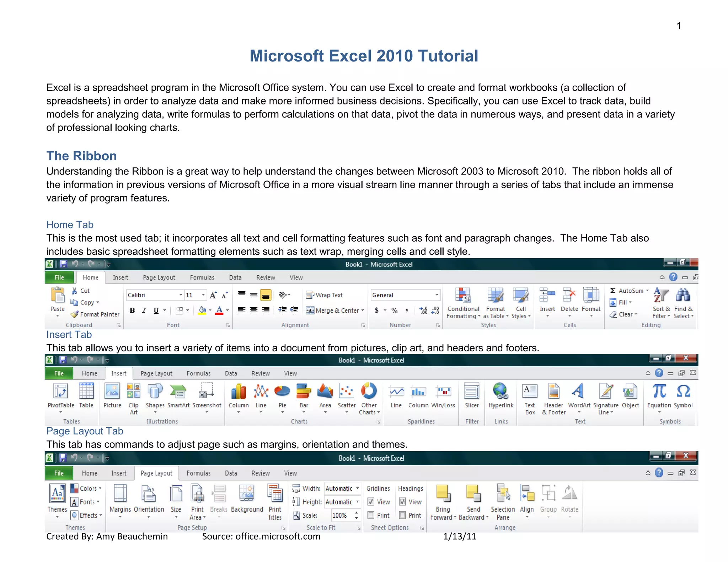
Task: Click the Conditional Formatting icon
Action: coord(463,296)
